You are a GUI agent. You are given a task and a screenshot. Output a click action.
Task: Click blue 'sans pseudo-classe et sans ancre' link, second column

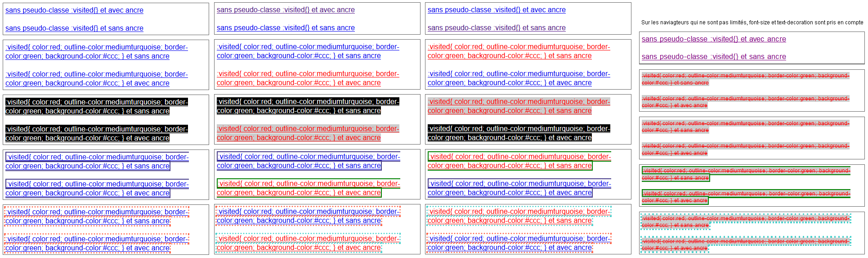click(286, 27)
